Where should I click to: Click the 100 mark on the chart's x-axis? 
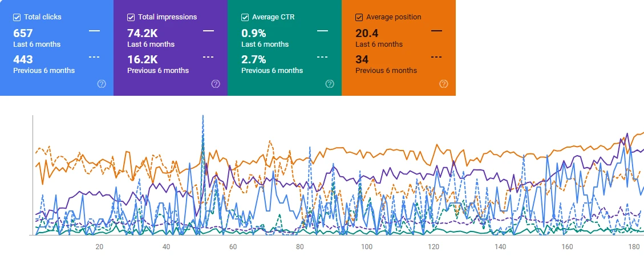(367, 247)
